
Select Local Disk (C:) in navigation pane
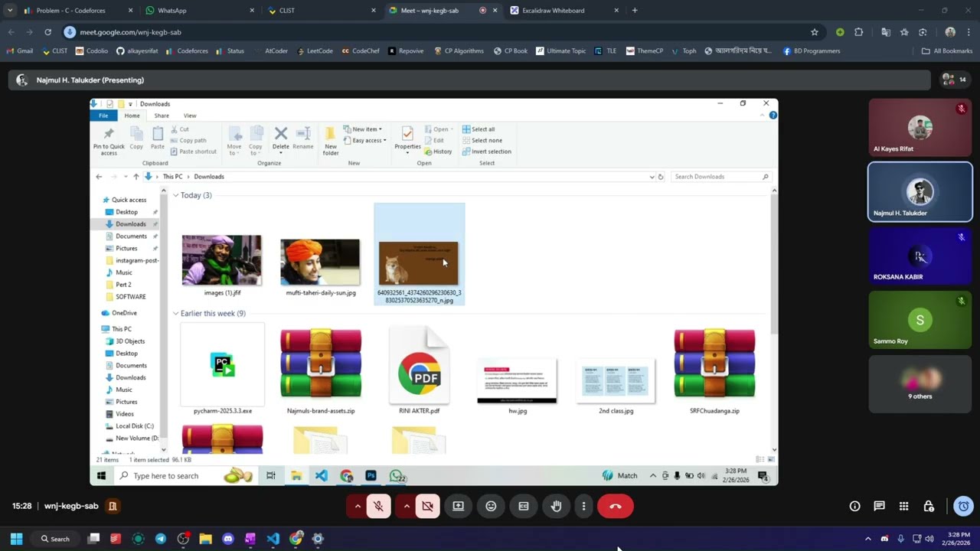(x=134, y=426)
